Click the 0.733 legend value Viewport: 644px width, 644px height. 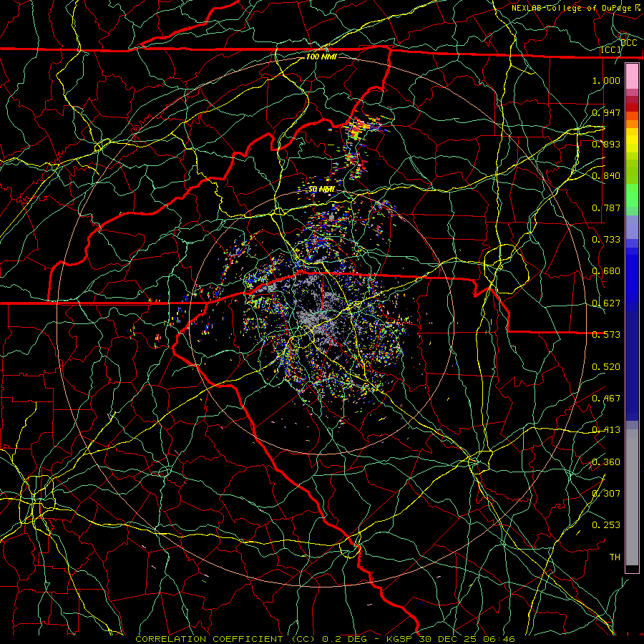click(606, 240)
